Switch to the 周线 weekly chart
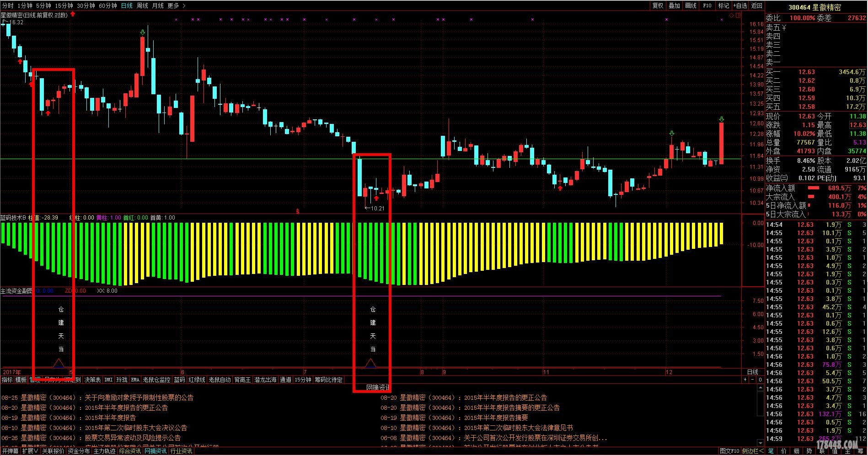This screenshot has height=456, width=868. [x=142, y=5]
